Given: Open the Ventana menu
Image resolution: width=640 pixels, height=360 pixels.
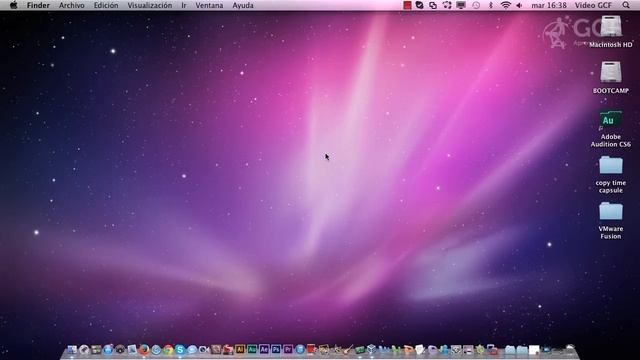Looking at the screenshot, I should (x=209, y=5).
